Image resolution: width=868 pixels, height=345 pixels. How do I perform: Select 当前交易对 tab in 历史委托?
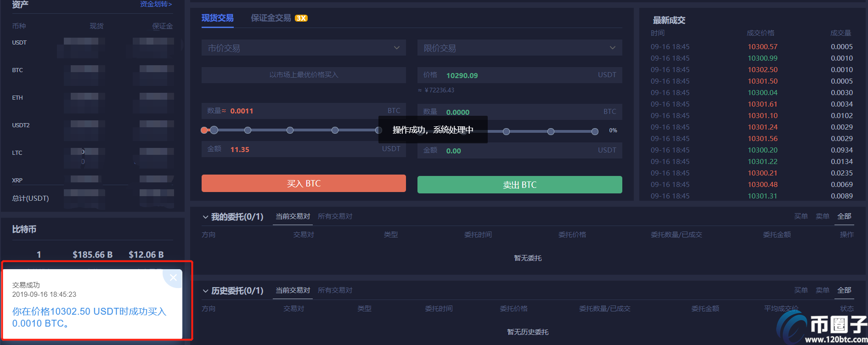coord(293,290)
